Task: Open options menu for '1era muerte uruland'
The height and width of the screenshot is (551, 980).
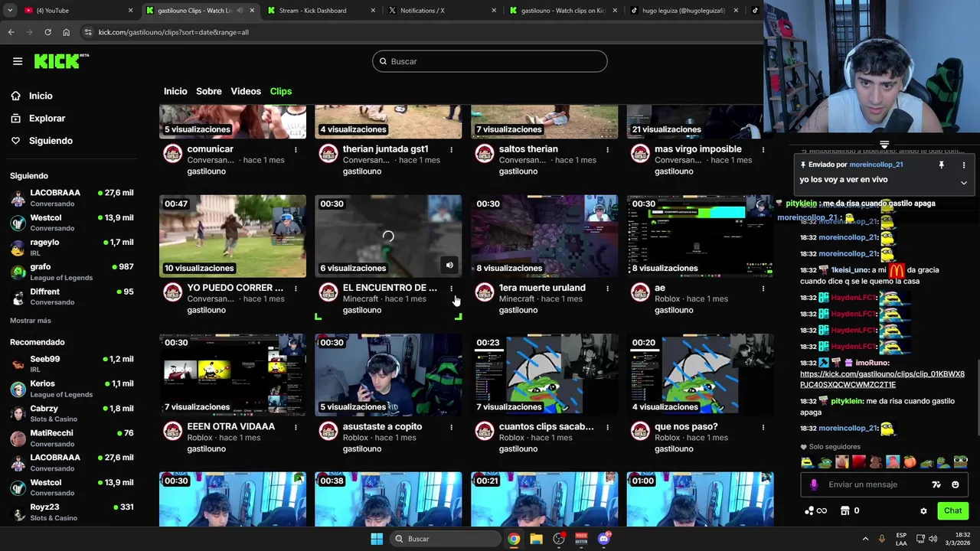Action: tap(607, 289)
